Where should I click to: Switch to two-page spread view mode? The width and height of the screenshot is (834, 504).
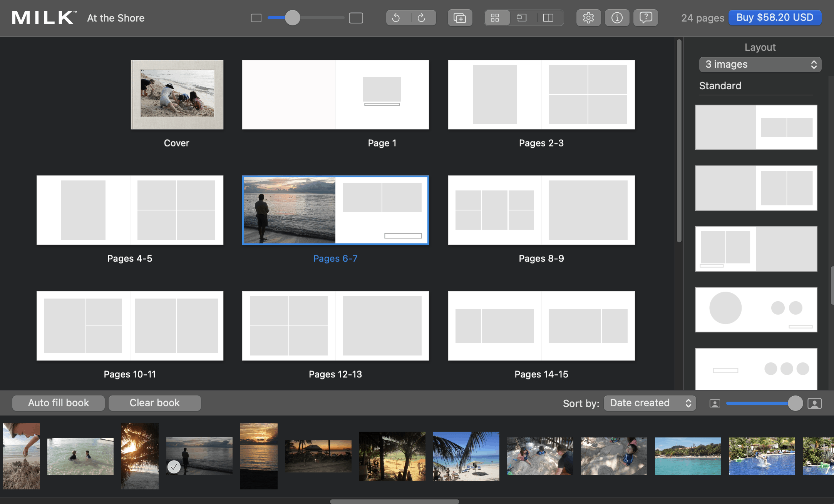pyautogui.click(x=548, y=18)
